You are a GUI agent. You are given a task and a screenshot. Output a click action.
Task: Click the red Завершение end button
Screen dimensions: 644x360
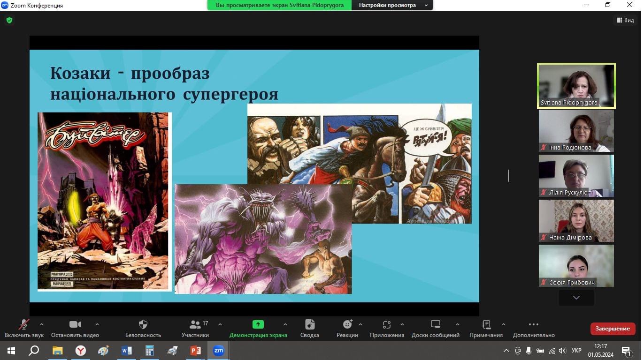tap(613, 329)
